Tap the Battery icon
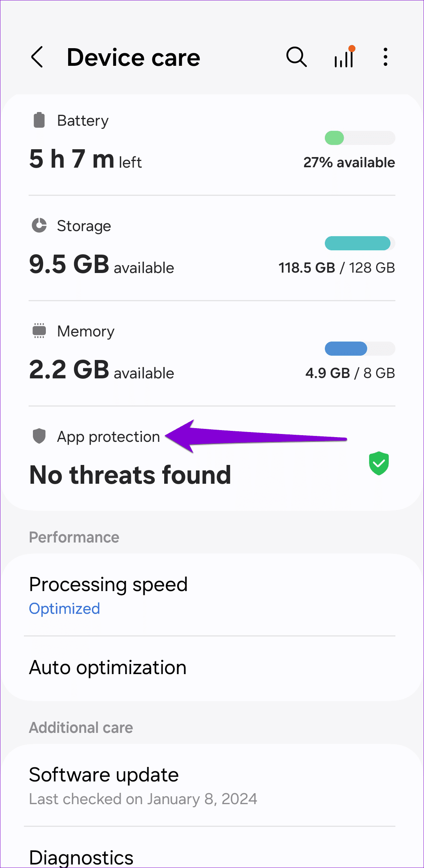The height and width of the screenshot is (868, 424). pos(39,120)
